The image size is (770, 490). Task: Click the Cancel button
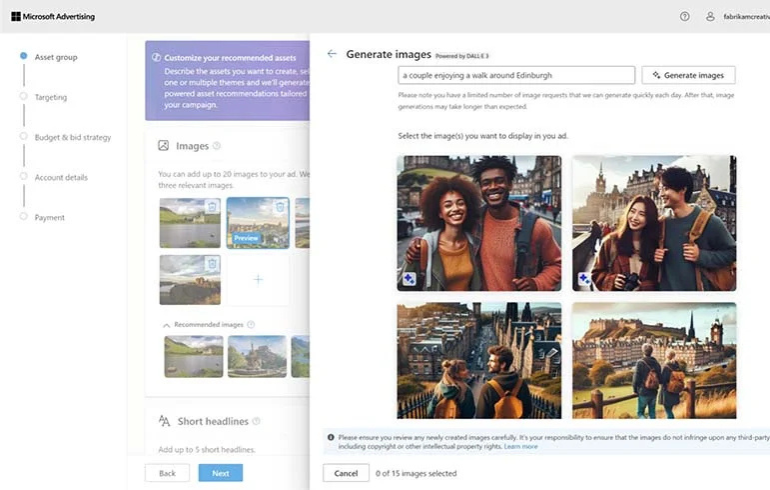[346, 473]
